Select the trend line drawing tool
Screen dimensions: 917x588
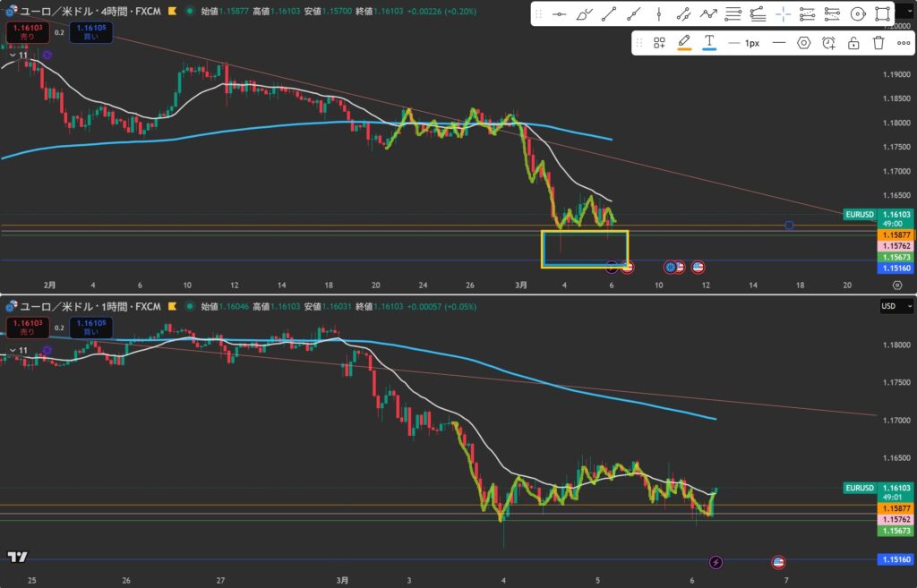pos(609,14)
